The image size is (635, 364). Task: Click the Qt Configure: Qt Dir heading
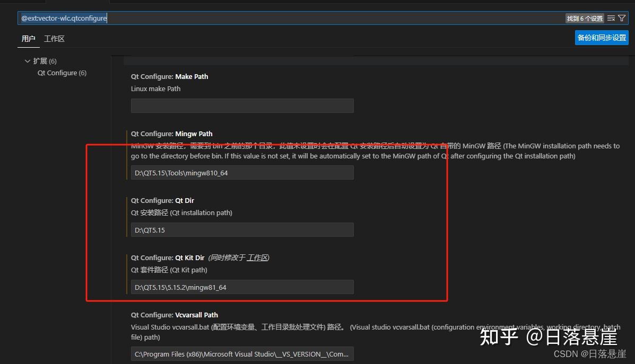(x=162, y=200)
